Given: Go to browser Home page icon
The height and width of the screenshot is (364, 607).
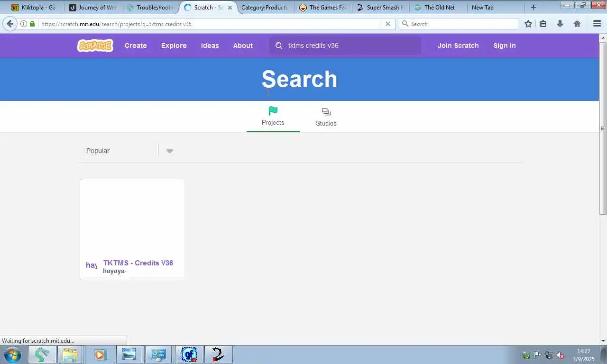Looking at the screenshot, I should [577, 24].
